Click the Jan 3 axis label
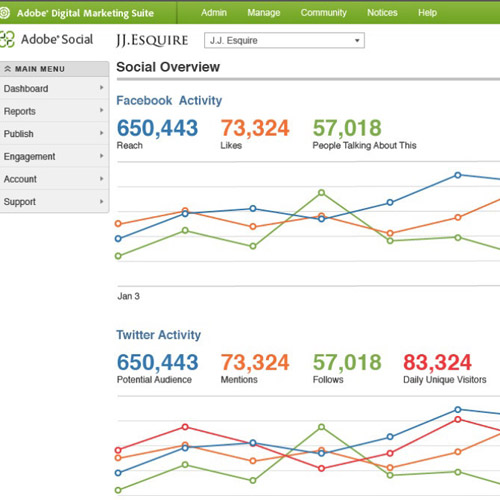Viewport: 500px width, 500px height. point(128,296)
